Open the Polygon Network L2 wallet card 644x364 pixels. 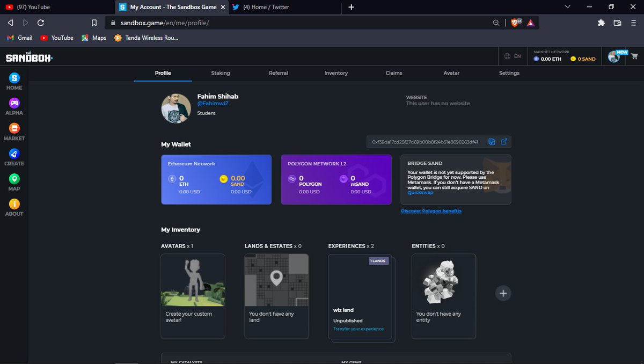click(336, 180)
